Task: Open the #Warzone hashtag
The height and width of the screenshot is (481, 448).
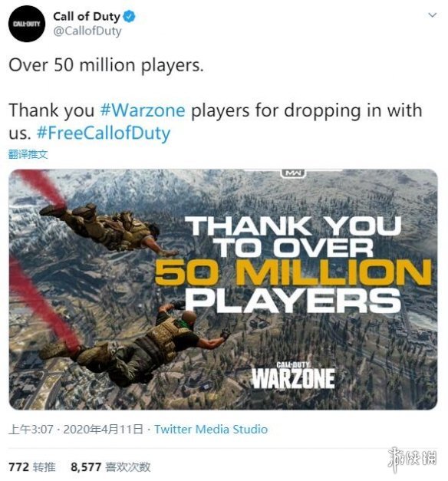Action: 143,110
